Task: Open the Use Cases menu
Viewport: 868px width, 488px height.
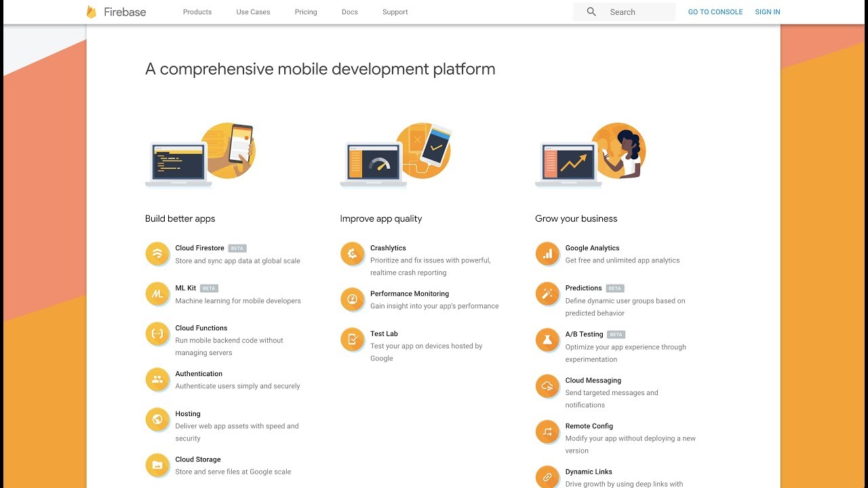Action: click(x=253, y=12)
